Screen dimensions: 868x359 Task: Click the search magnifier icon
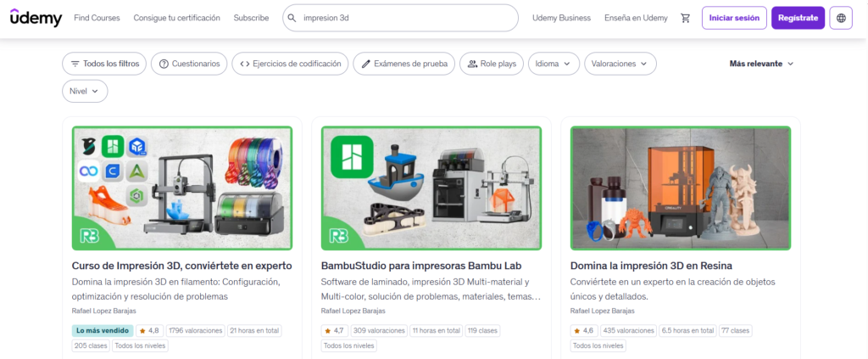click(x=292, y=18)
